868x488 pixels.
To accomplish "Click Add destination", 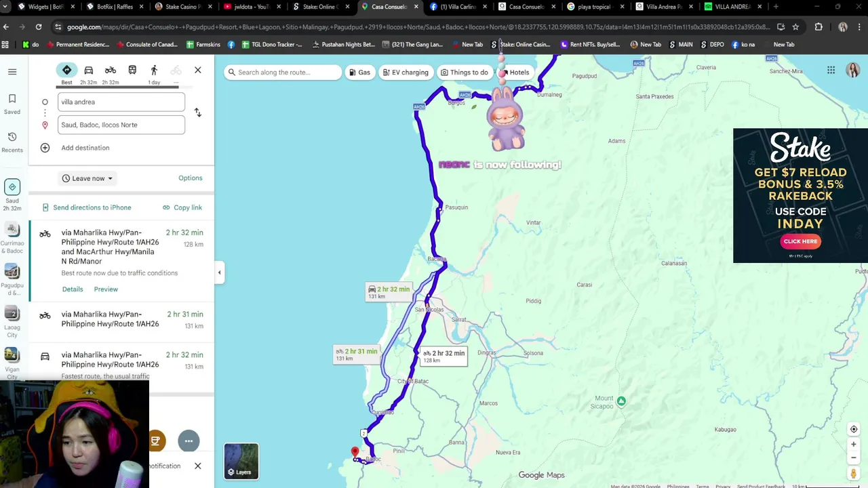I will (85, 148).
